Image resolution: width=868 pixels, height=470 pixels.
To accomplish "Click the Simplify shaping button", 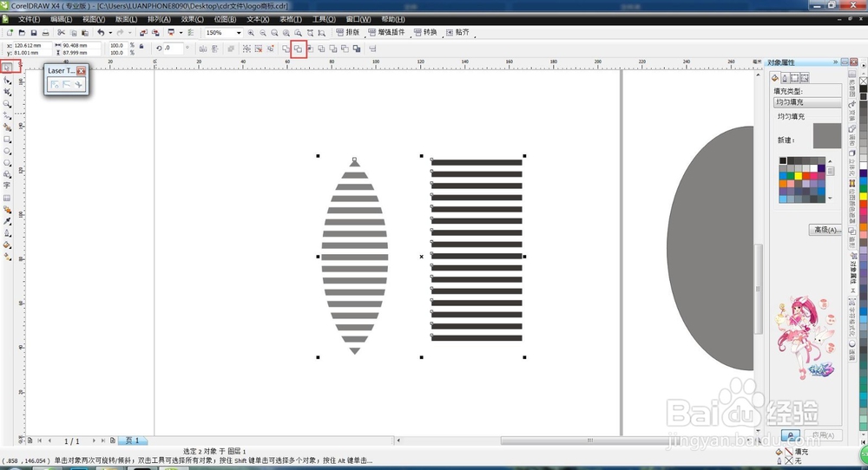I will [321, 49].
